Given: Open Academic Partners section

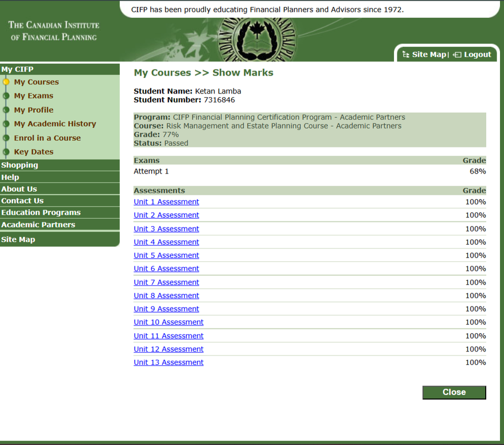Looking at the screenshot, I should (x=60, y=225).
